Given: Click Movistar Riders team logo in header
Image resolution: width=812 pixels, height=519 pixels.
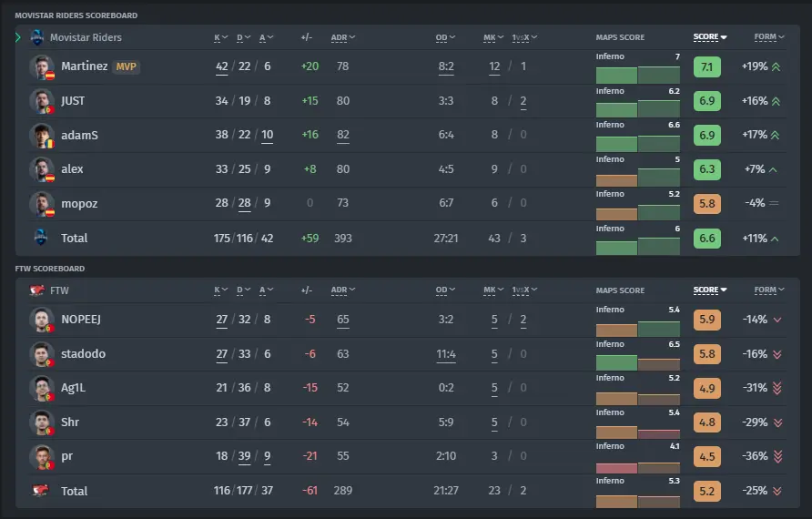Looking at the screenshot, I should [37, 37].
